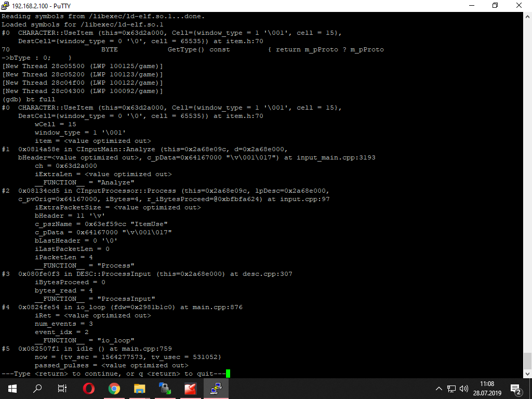This screenshot has height=399, width=532.
Task: Open the red pen application on taskbar
Action: coord(190,389)
